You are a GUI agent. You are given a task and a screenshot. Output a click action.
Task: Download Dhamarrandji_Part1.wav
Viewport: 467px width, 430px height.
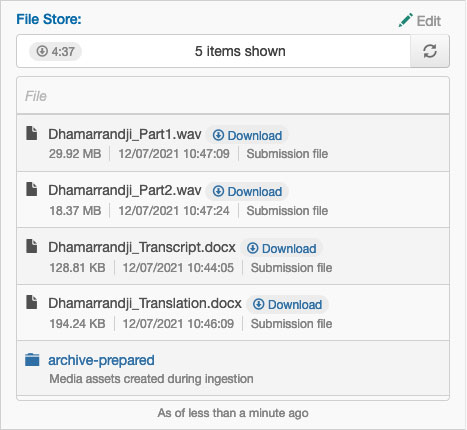tap(247, 136)
